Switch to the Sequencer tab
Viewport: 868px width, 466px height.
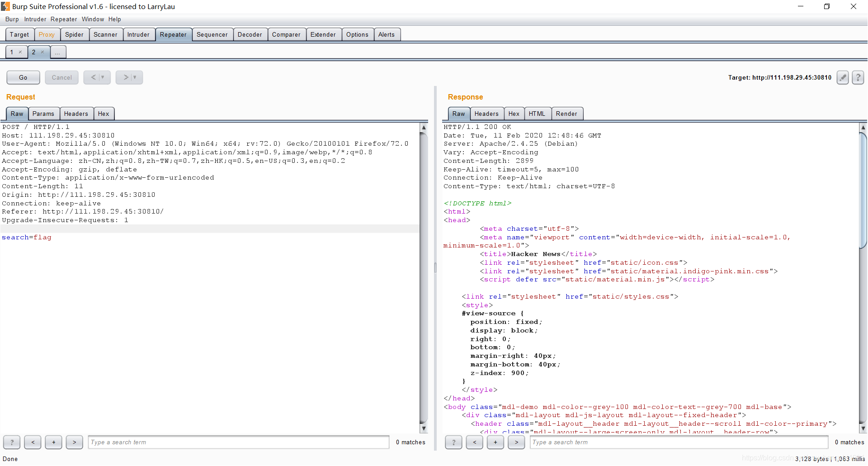pyautogui.click(x=212, y=34)
